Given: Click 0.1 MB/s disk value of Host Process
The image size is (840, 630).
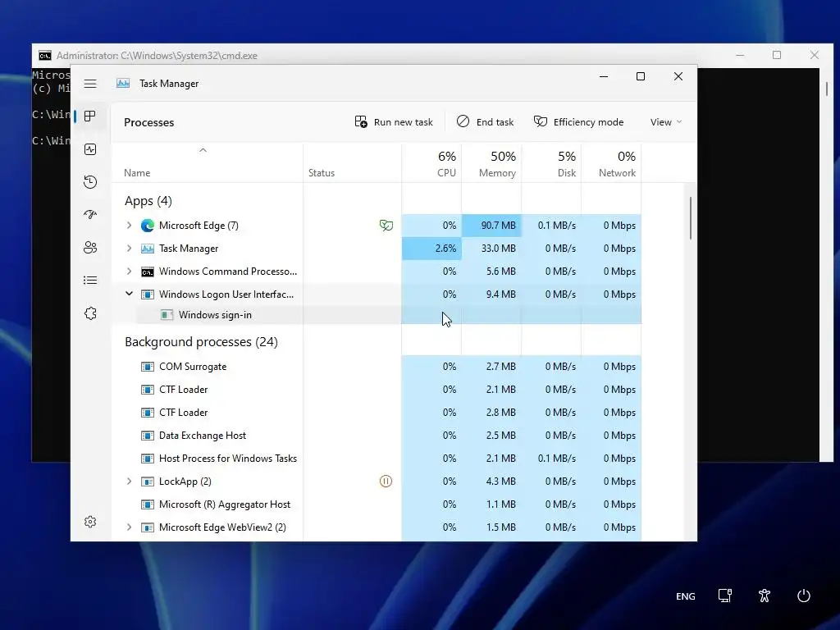Looking at the screenshot, I should point(557,459).
